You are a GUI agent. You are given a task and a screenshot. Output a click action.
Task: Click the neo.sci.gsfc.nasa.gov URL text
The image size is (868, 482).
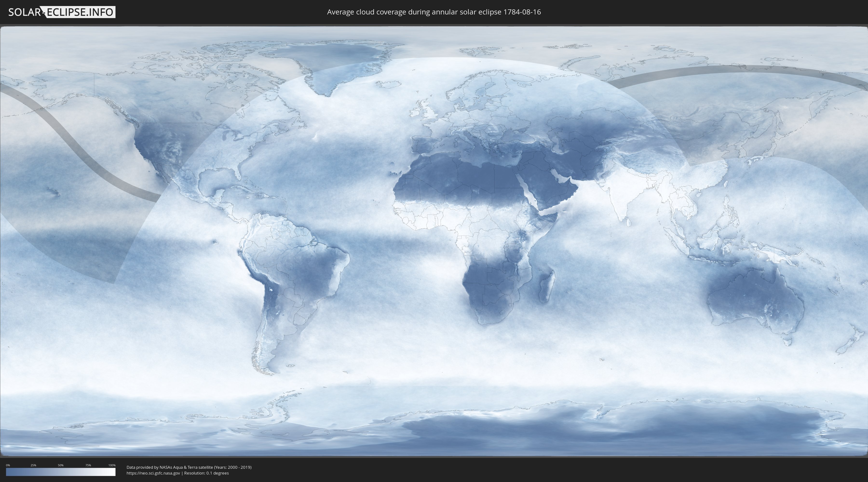point(153,473)
